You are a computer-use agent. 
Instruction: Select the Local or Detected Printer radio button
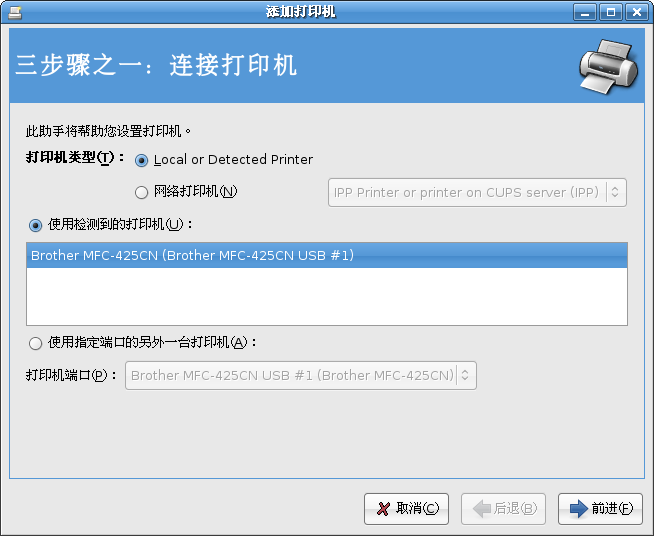click(x=141, y=160)
